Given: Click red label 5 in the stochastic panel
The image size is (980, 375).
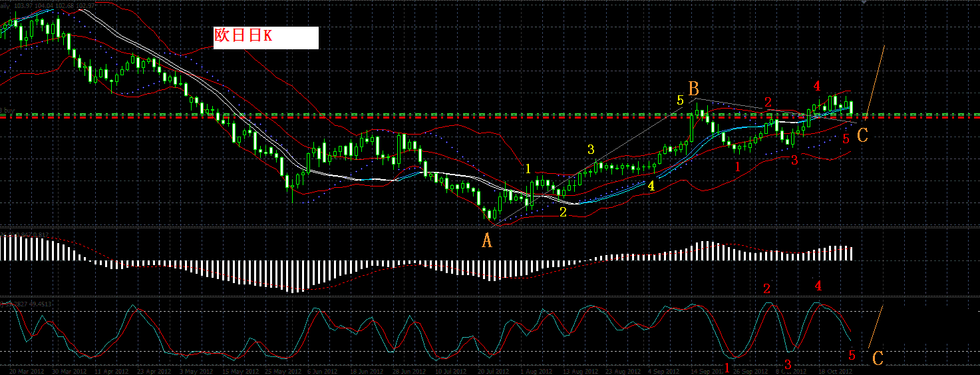Looking at the screenshot, I should coord(852,354).
